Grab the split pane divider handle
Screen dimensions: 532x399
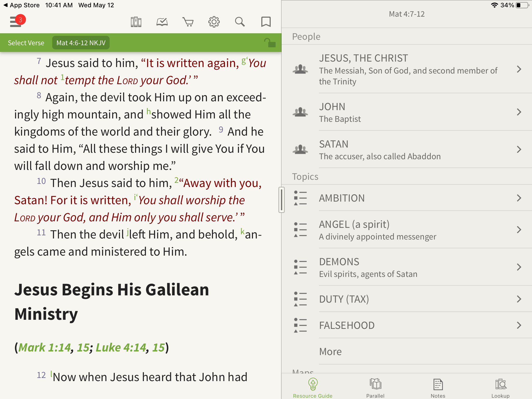tap(281, 199)
